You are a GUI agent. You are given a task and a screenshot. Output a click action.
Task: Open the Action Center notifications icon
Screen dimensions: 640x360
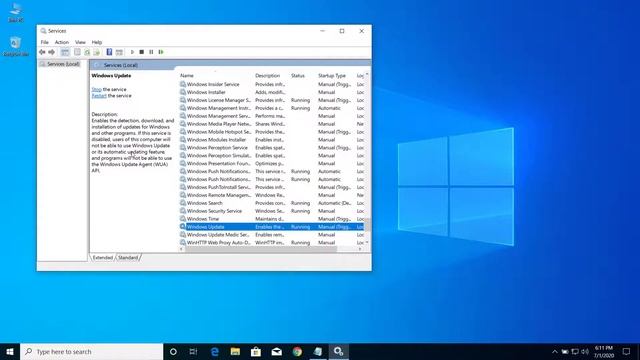coord(626,351)
